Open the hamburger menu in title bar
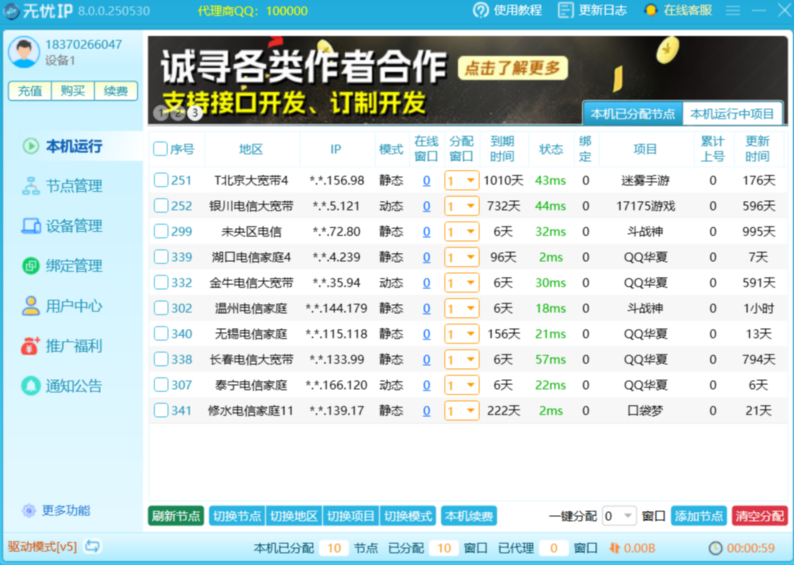794x565 pixels. tap(732, 10)
